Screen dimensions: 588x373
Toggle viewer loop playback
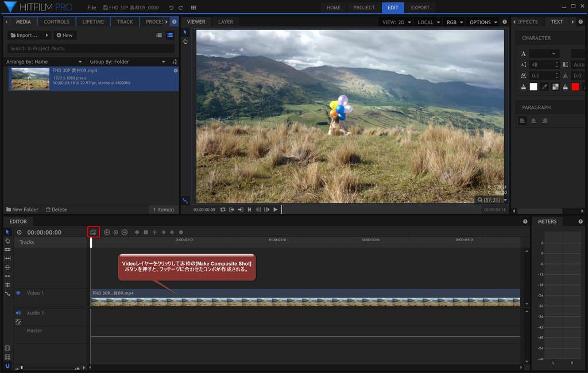click(x=223, y=210)
